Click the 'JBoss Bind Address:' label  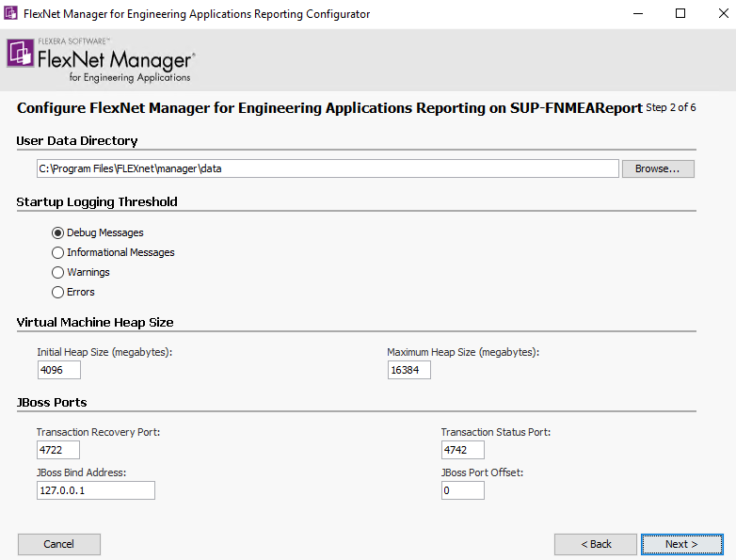coord(81,472)
